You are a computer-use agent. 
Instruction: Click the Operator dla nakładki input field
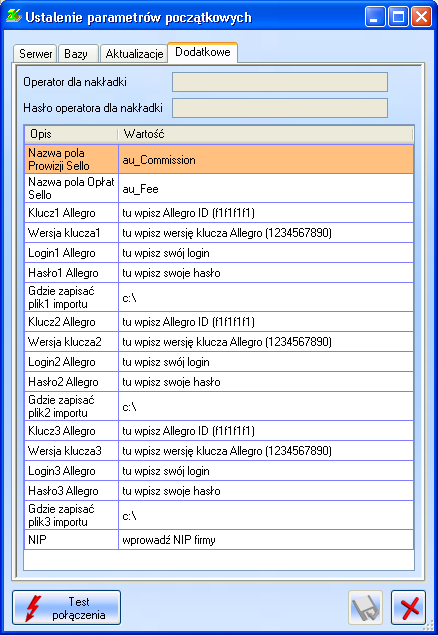[x=280, y=82]
